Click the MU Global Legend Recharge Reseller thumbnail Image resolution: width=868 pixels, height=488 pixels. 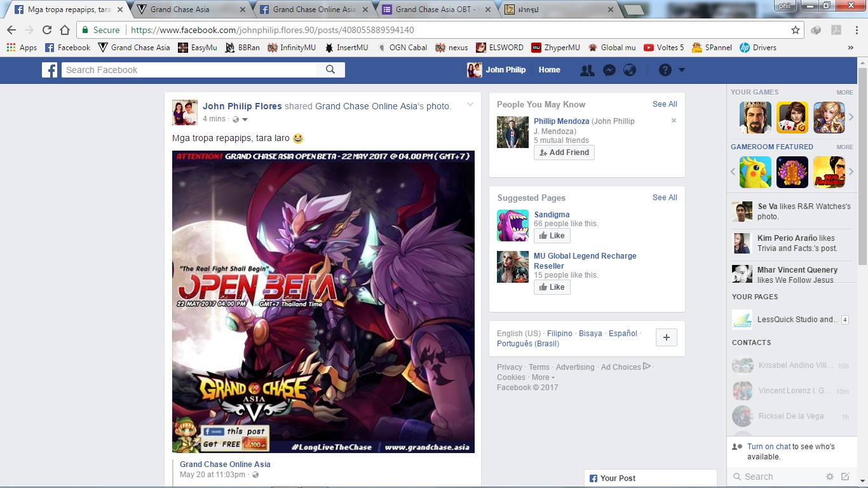(x=513, y=267)
